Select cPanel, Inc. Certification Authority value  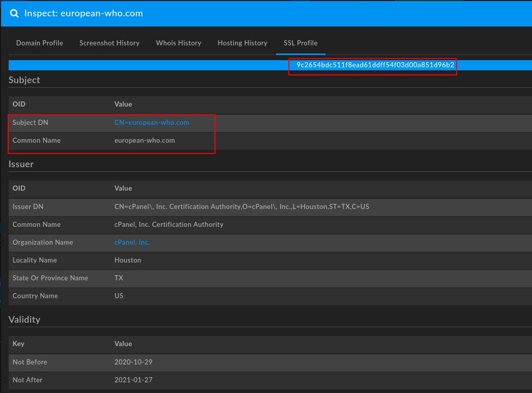coord(169,225)
